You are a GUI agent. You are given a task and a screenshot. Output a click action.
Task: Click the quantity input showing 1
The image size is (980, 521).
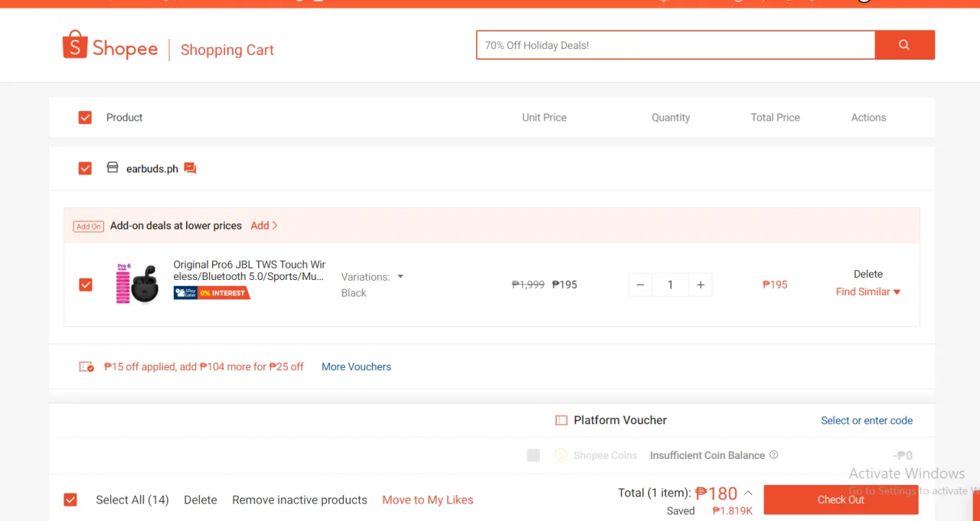[x=671, y=285]
